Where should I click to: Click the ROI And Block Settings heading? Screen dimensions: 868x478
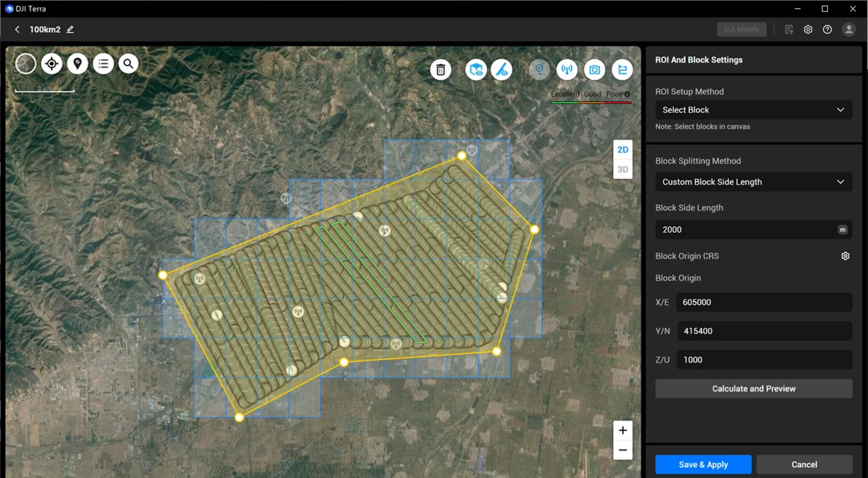698,60
